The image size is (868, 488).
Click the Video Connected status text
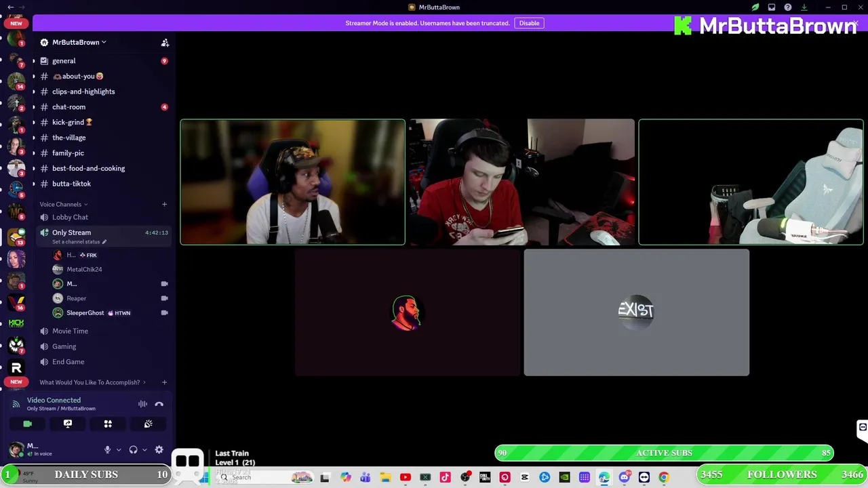click(x=54, y=400)
